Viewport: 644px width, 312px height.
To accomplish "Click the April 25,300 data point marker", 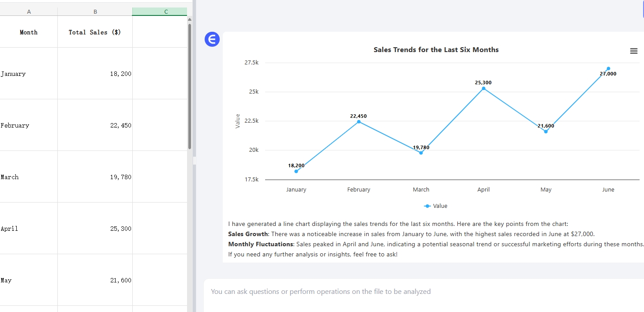I will [x=483, y=88].
